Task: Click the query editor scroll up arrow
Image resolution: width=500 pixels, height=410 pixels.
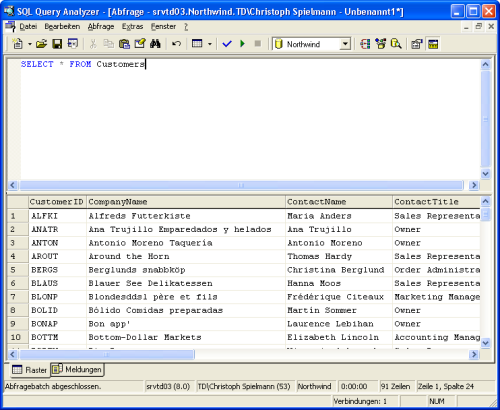Action: pos(486,64)
